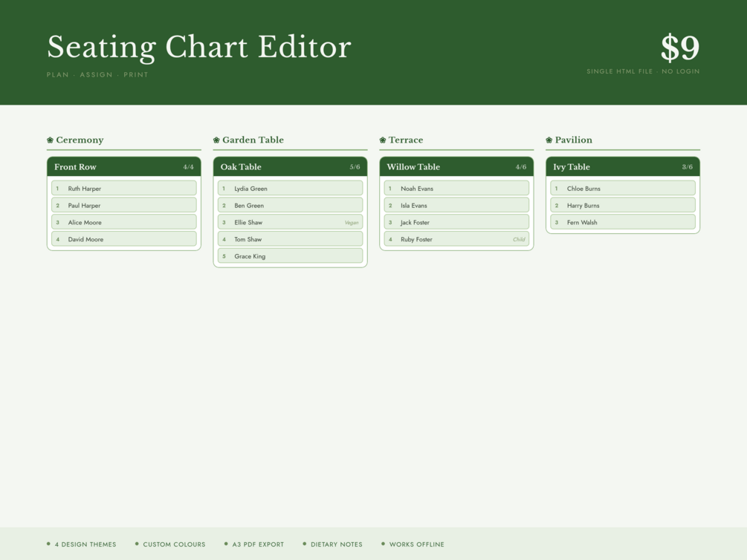
Task: Click the A3 PDF Export feature
Action: [x=254, y=544]
